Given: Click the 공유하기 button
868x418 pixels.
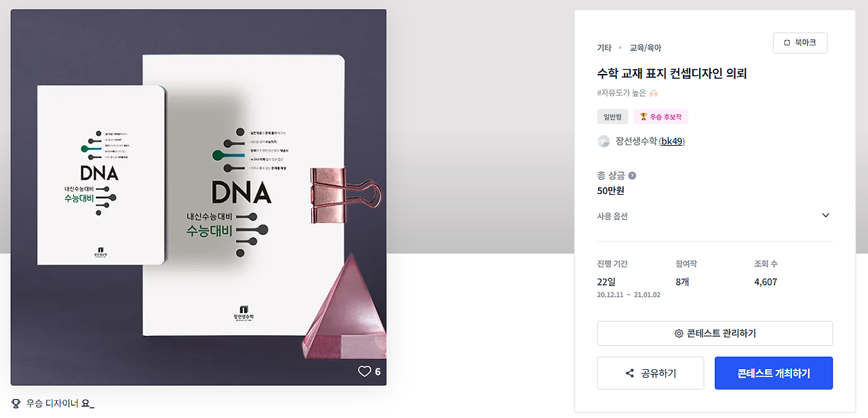Looking at the screenshot, I should click(650, 373).
